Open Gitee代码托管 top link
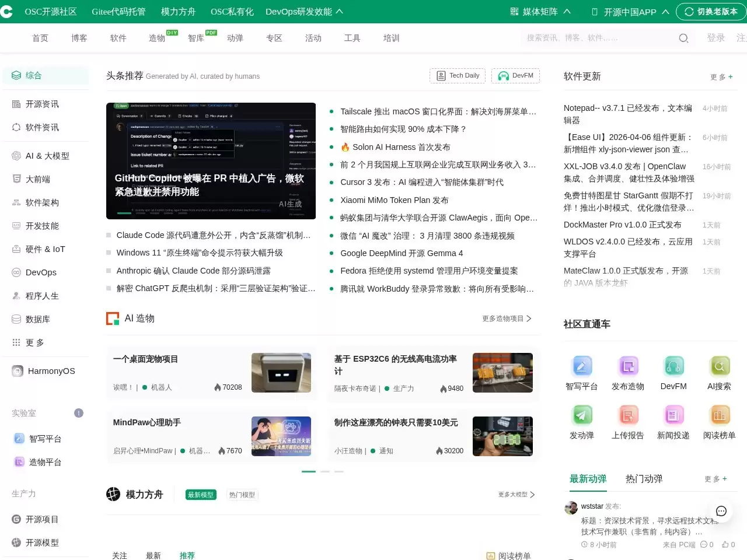This screenshot has width=747, height=560. pos(118,12)
